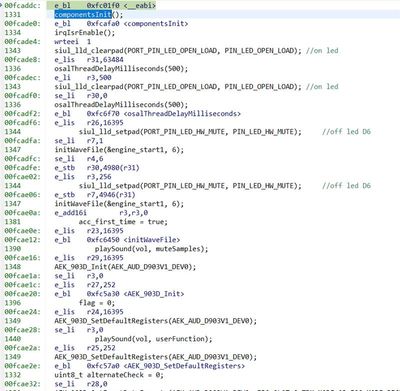The image size is (400, 391).
Task: Click source line acc_first_time = true;
Action: [123, 222]
